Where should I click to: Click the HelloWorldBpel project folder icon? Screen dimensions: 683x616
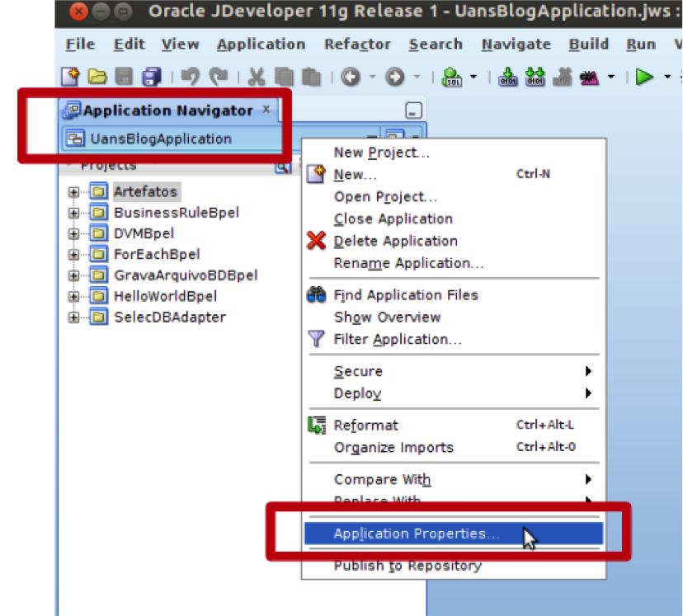click(x=98, y=295)
